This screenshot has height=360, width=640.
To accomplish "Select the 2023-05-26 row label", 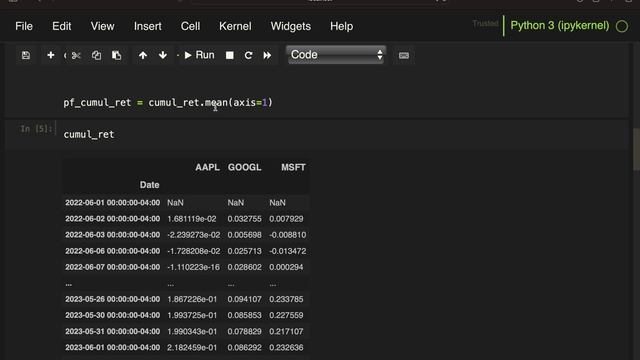I will [x=113, y=299].
